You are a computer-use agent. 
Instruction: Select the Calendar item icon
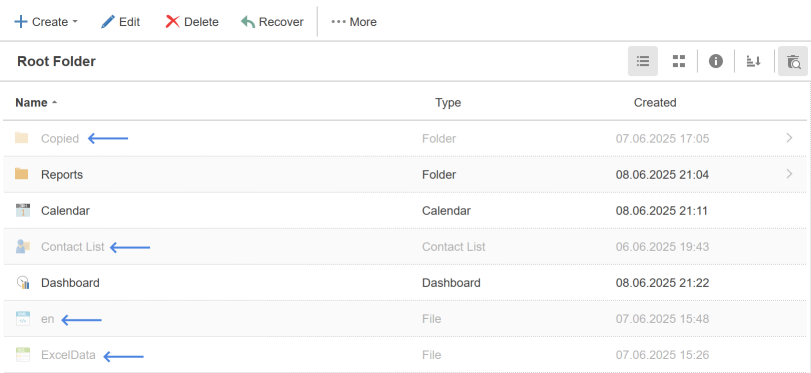[23, 210]
